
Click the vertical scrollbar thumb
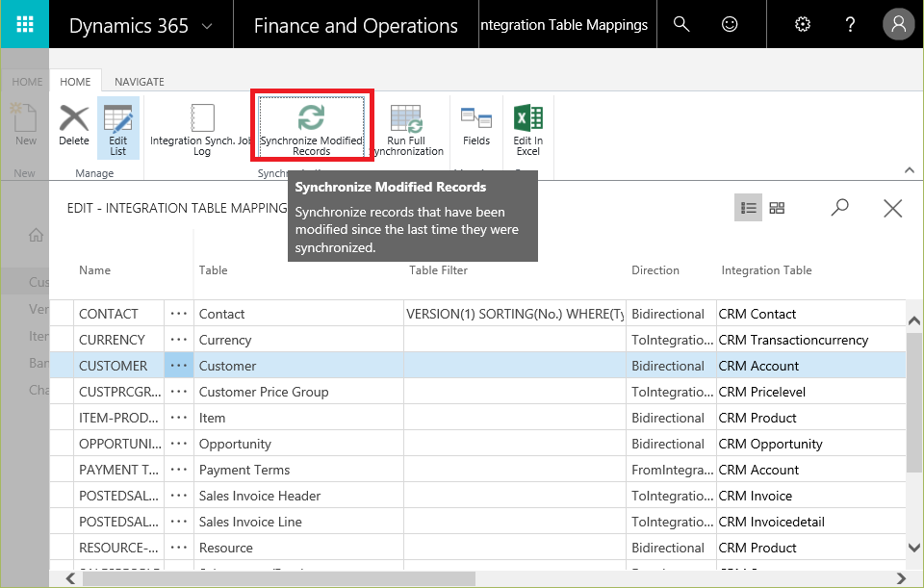pos(914,404)
